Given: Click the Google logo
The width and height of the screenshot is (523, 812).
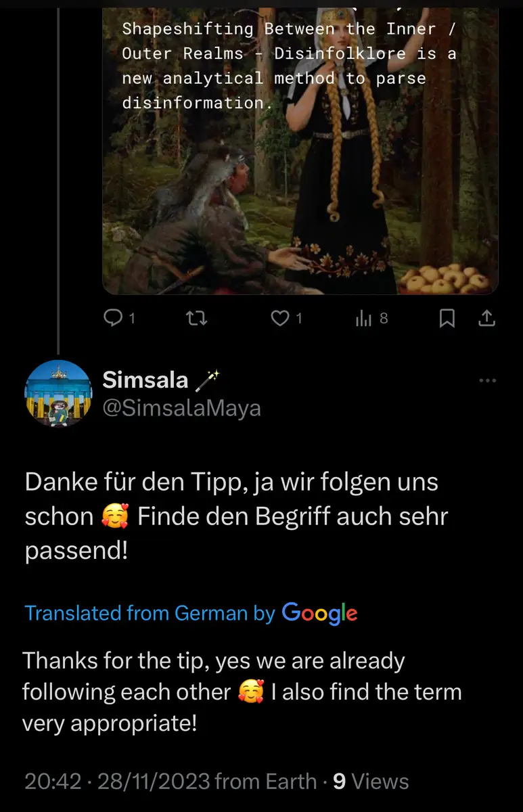Looking at the screenshot, I should (319, 612).
